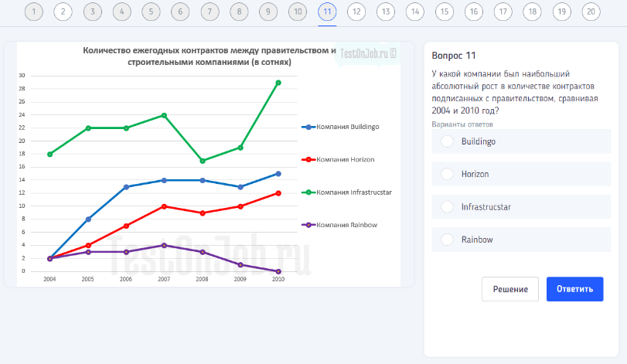This screenshot has height=364, width=627.
Task: Click the Buildingo 2010 data point
Action: 278,174
